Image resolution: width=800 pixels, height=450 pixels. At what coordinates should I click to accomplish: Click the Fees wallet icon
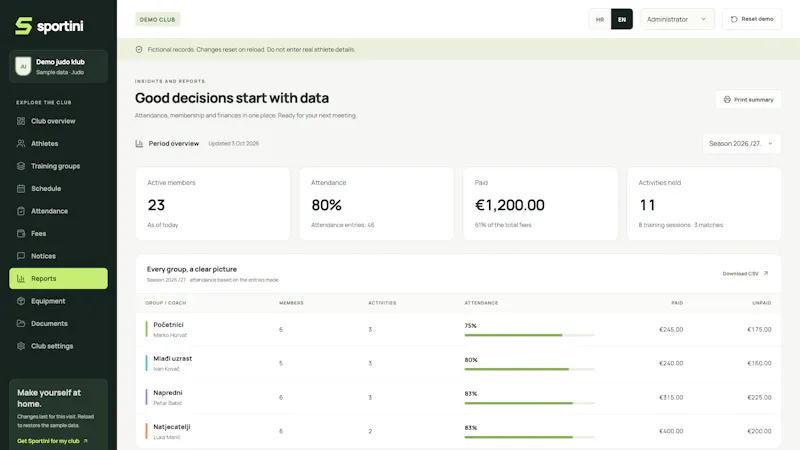click(21, 233)
